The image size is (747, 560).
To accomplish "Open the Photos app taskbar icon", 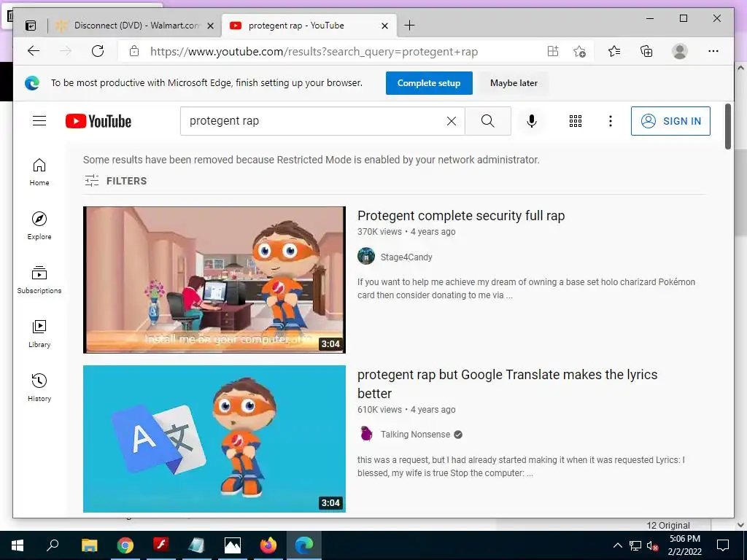I will coord(233,545).
